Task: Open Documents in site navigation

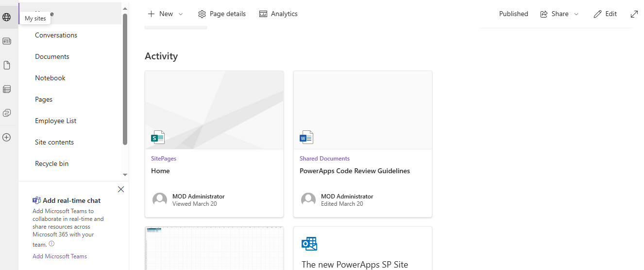Action: (52, 56)
